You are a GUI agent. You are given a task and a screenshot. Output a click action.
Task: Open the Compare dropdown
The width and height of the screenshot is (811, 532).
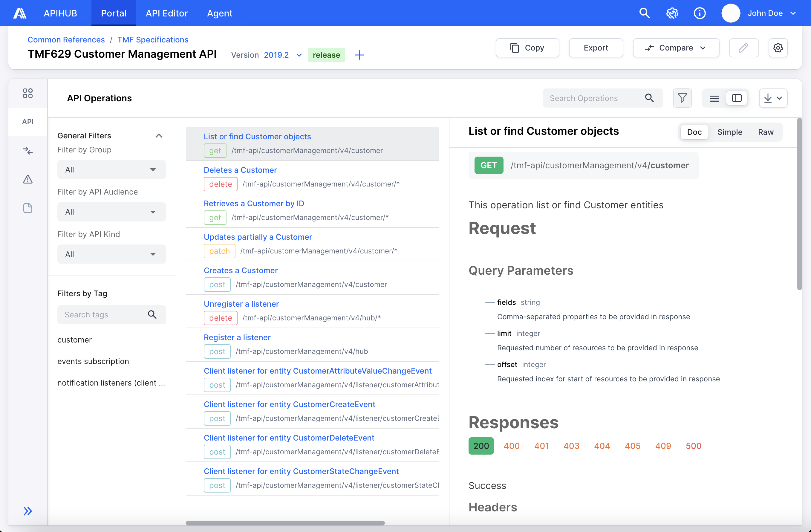coord(676,48)
